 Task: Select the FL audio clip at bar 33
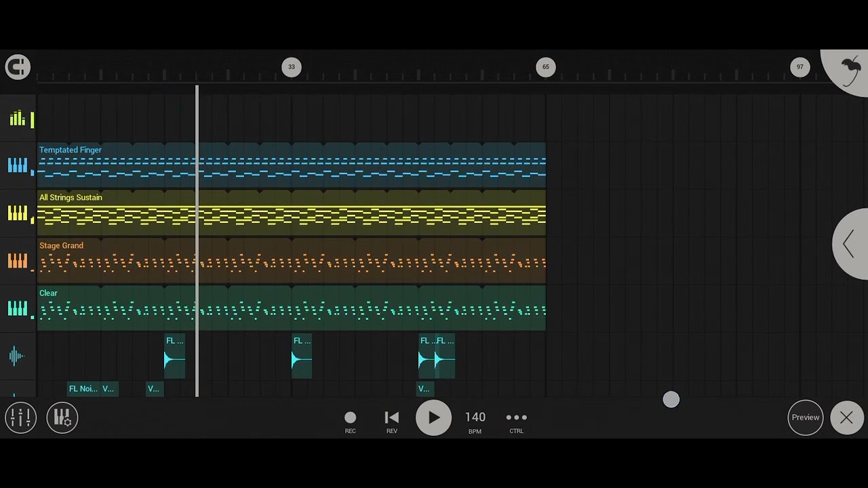pyautogui.click(x=302, y=356)
